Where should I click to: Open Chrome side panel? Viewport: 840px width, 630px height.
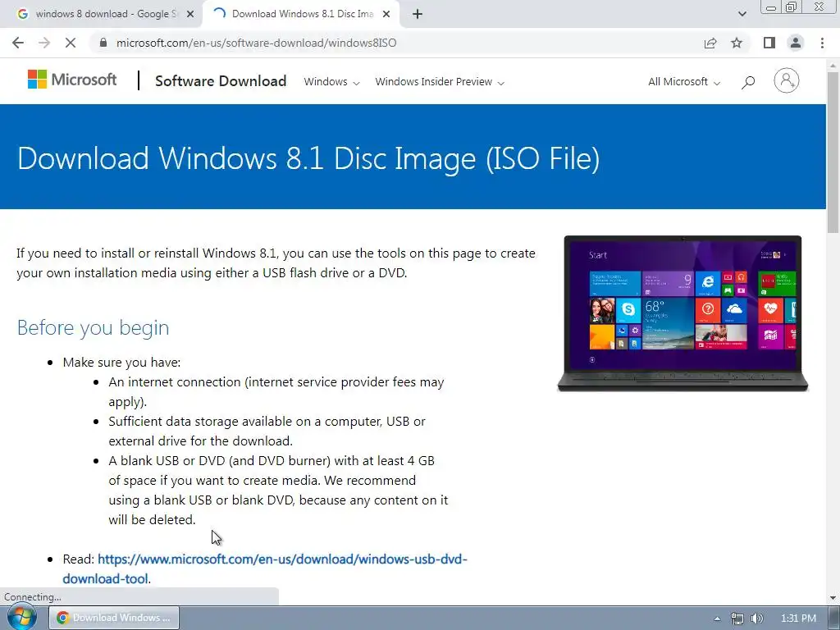[769, 43]
